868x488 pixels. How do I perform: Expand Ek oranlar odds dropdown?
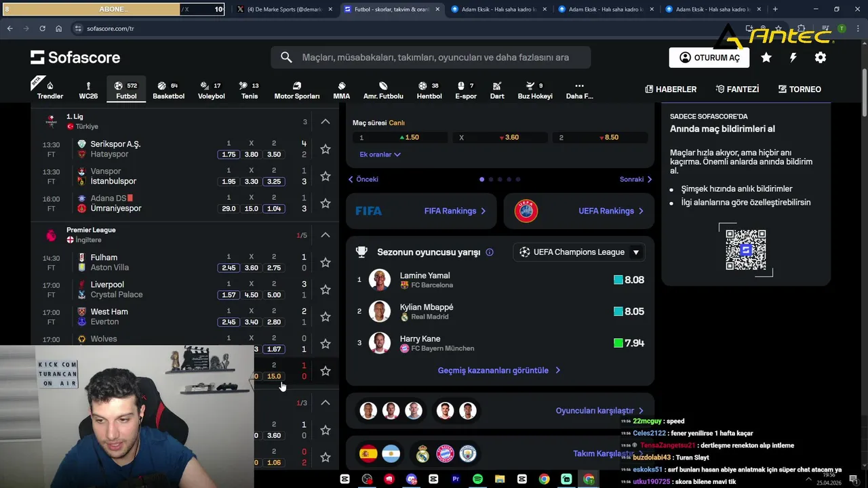click(380, 155)
